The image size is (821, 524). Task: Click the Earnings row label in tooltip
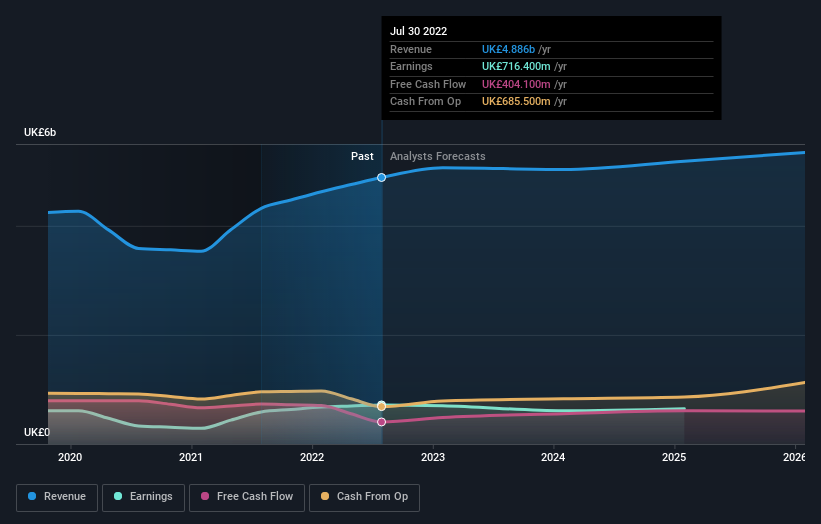411,66
